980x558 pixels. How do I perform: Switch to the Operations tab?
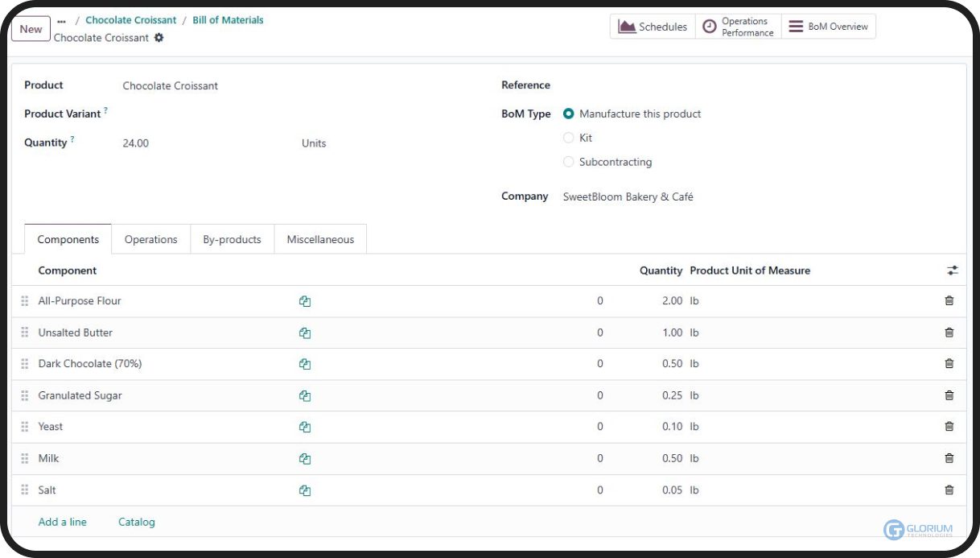[150, 239]
